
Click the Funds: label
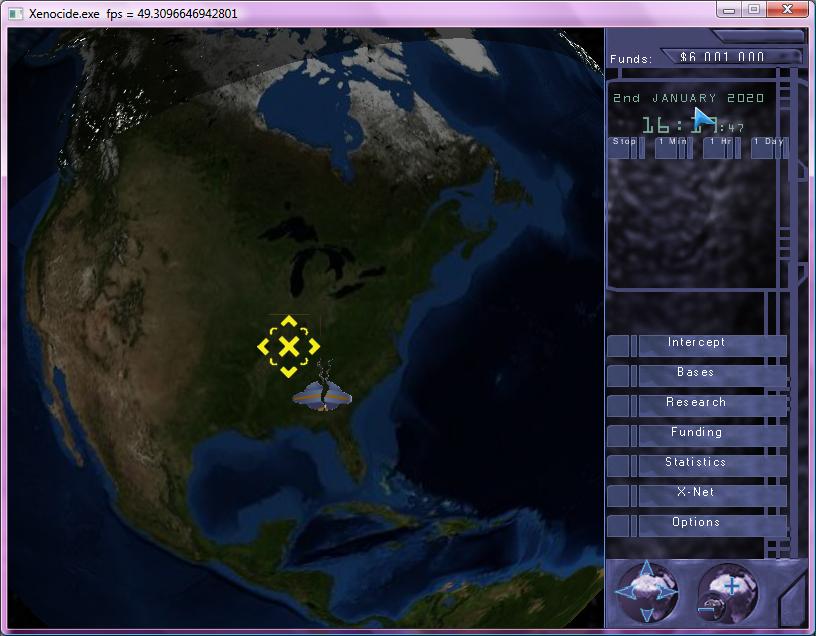point(631,59)
